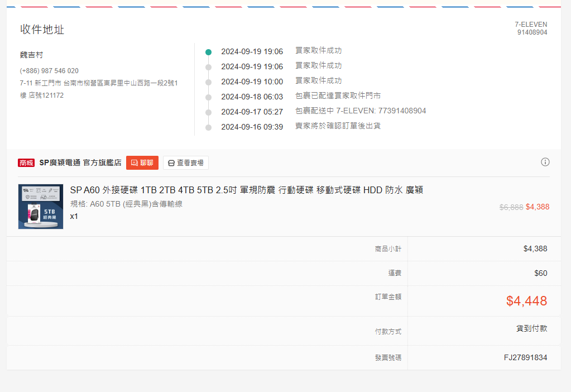Click the invoice number FJ27891834
Image resolution: width=571 pixels, height=392 pixels.
pyautogui.click(x=525, y=357)
